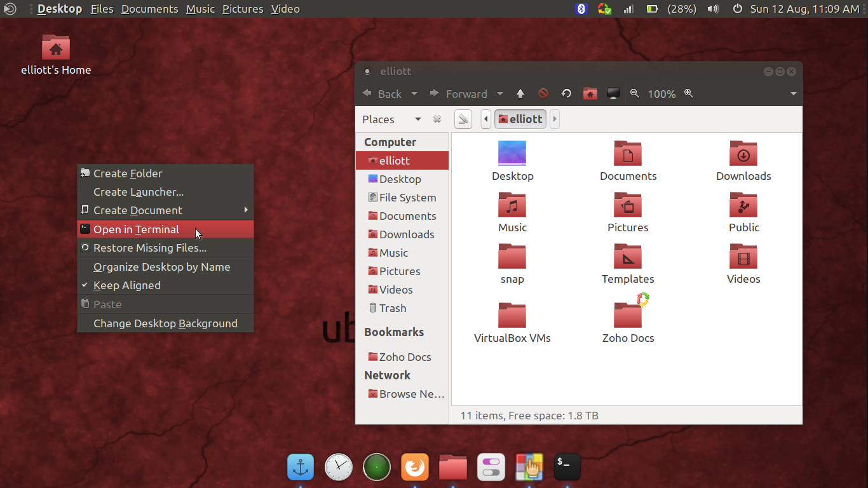868x488 pixels.
Task: Select the Pictures folder icon
Action: point(628,205)
